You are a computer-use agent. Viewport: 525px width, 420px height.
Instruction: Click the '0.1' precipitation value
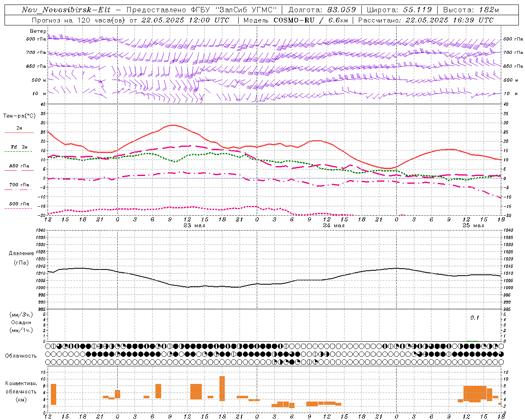[x=475, y=317]
